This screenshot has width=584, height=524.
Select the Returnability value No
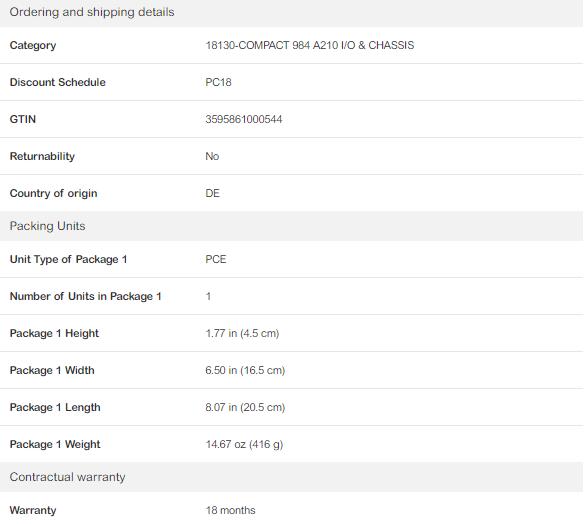click(212, 156)
